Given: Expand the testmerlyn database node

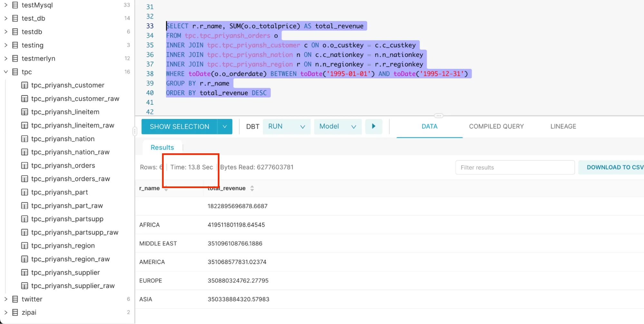Looking at the screenshot, I should click(6, 58).
